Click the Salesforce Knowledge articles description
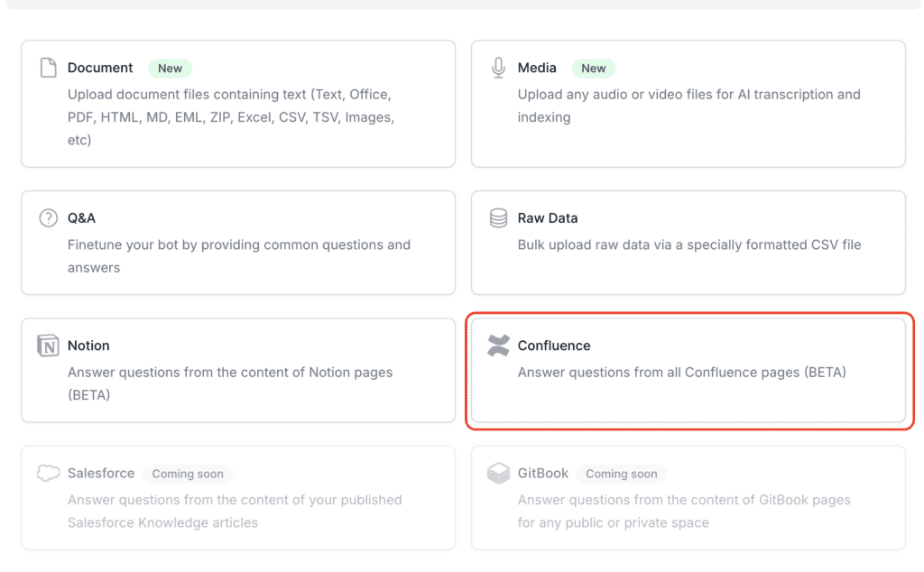Viewport: 924px width, 572px height. tap(235, 511)
